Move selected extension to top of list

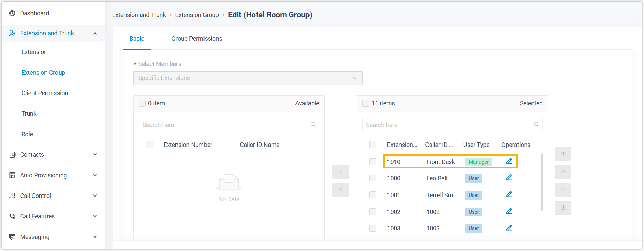click(563, 154)
